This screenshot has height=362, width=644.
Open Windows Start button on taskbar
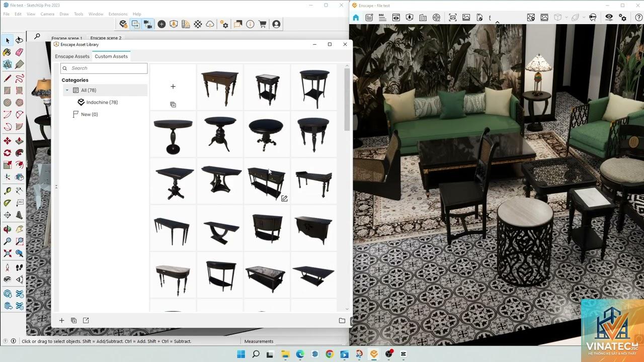pos(241,354)
